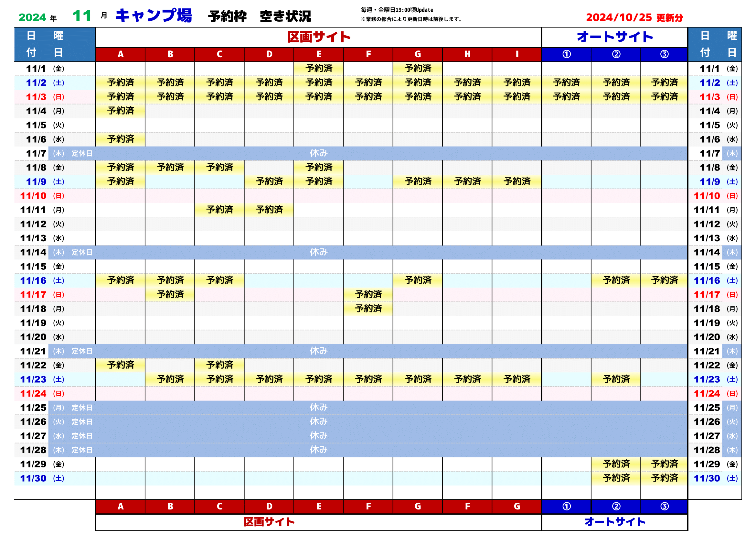Click 予約済 in 11/16 row, column G
This screenshot has height=535, width=756.
pos(418,280)
